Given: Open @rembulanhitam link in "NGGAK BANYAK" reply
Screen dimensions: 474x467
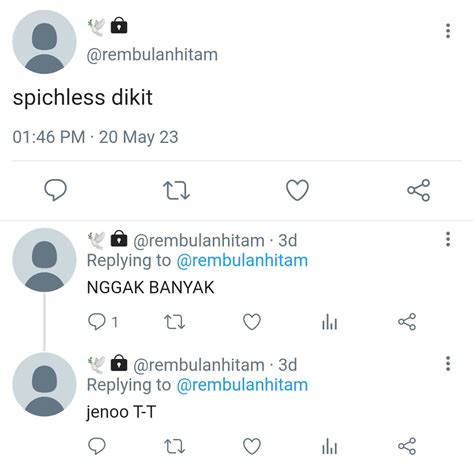Looking at the screenshot, I should [242, 261].
